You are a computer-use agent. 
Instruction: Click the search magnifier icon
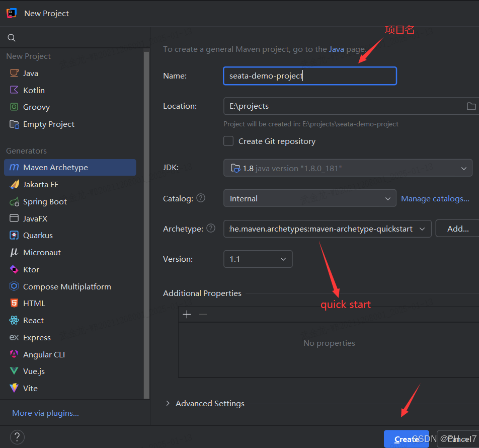pos(12,38)
